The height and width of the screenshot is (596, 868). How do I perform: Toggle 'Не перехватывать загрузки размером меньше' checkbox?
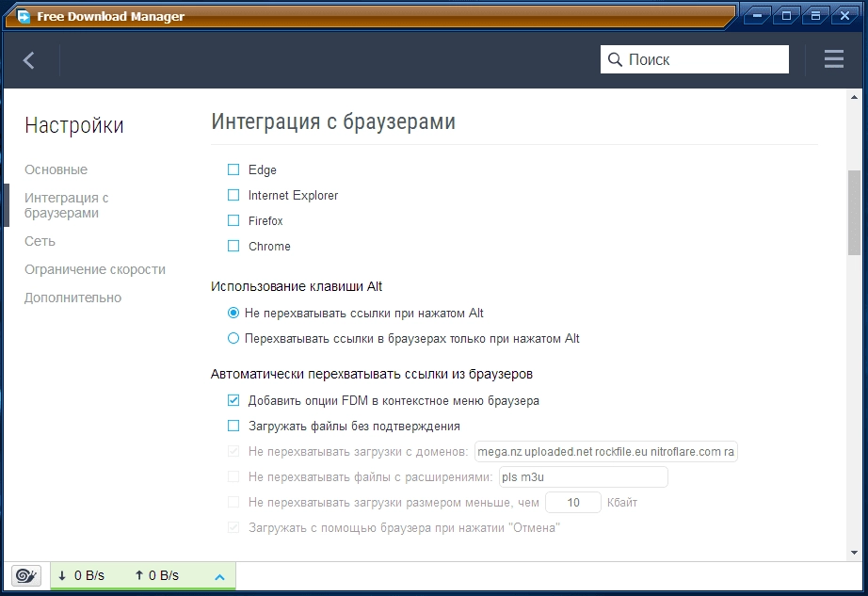233,502
